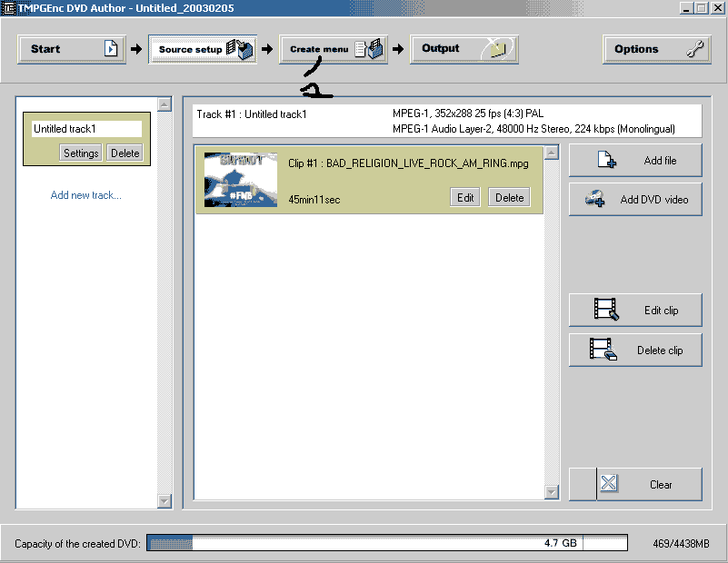Delete the Untitled track1 track
Image resolution: width=728 pixels, height=563 pixels.
tap(125, 153)
